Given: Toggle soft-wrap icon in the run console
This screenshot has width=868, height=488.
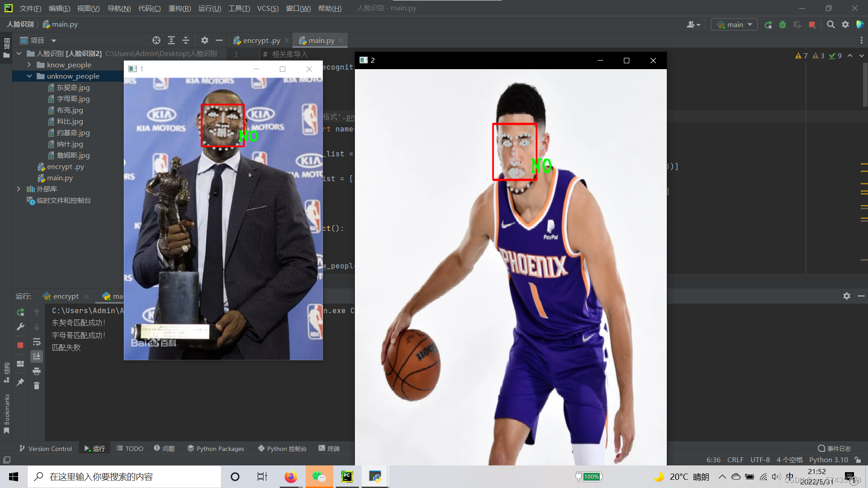Looking at the screenshot, I should pos(37,342).
